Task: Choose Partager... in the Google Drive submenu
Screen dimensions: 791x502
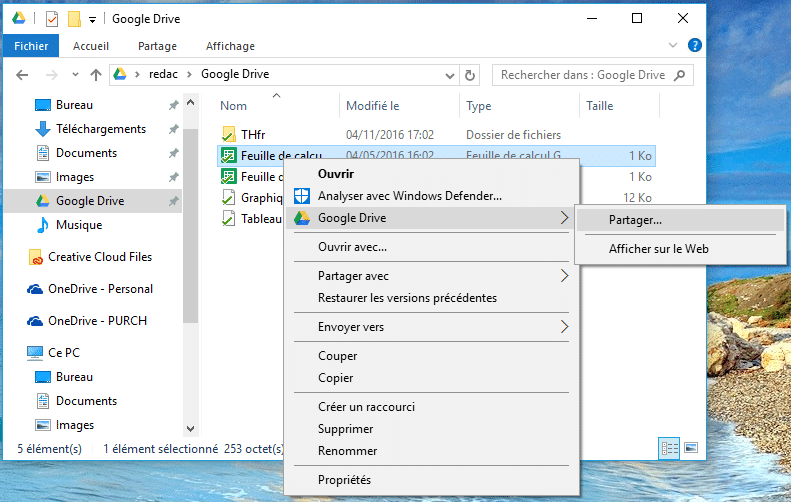Action: [635, 220]
